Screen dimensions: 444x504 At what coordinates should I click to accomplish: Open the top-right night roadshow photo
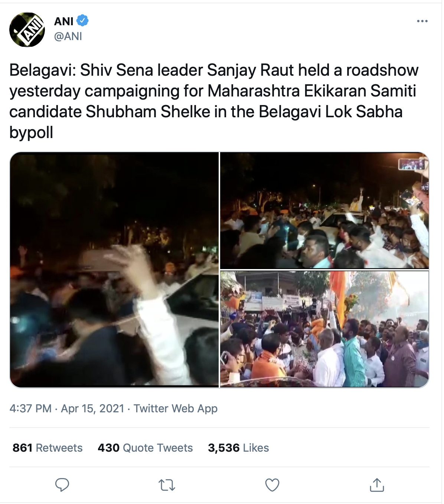[x=324, y=210]
